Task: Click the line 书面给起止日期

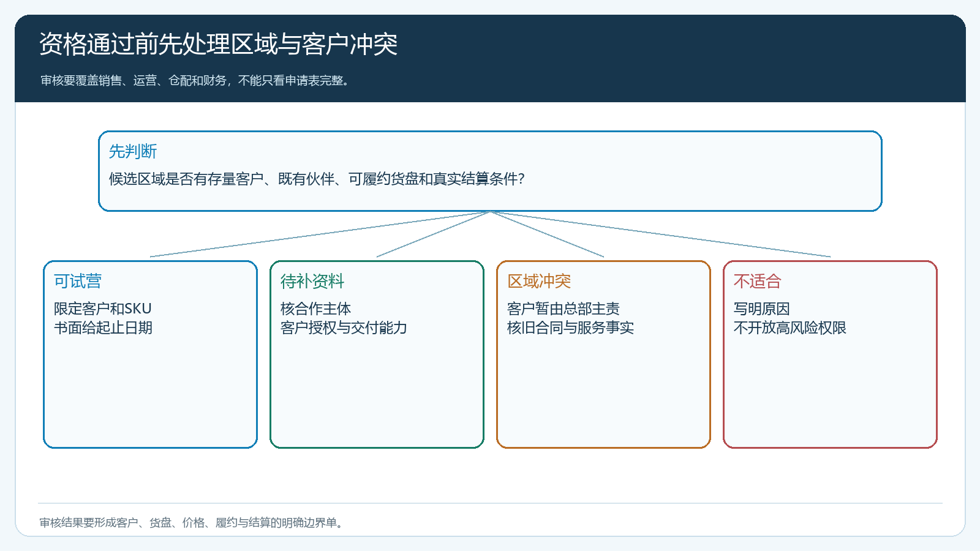Action: pos(103,328)
